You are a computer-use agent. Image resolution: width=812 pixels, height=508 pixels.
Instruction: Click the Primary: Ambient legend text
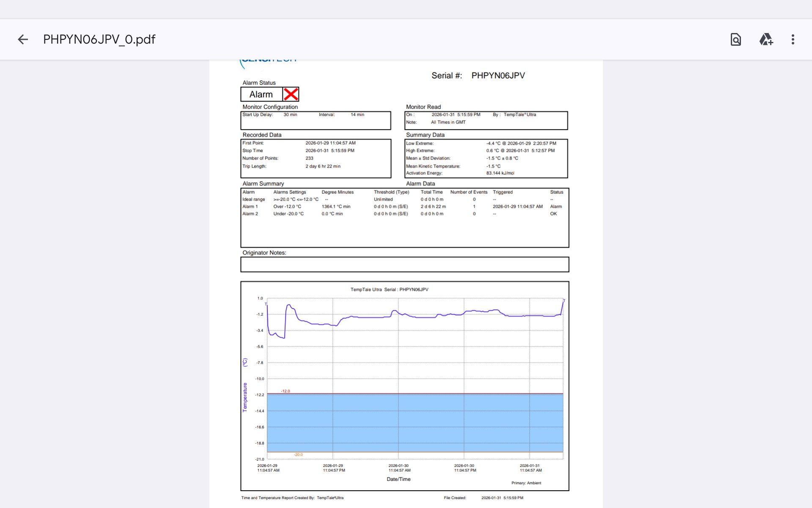pos(526,483)
